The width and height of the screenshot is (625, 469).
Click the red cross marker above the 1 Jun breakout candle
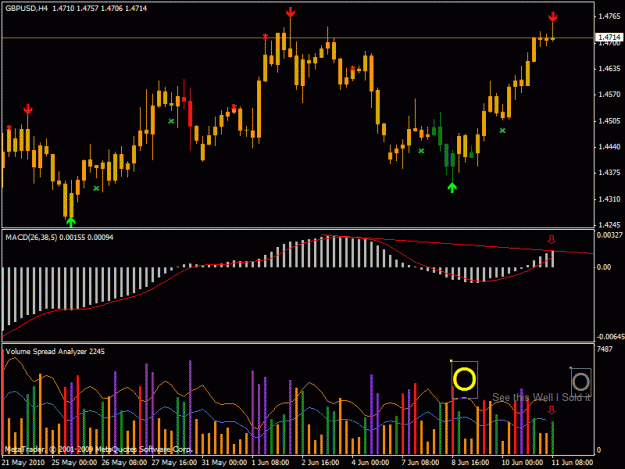265,37
